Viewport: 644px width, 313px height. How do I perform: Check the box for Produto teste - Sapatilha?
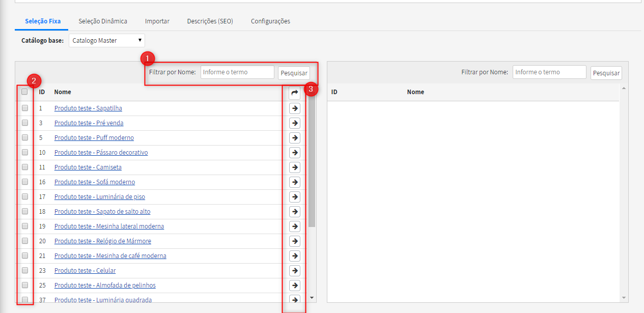point(25,108)
